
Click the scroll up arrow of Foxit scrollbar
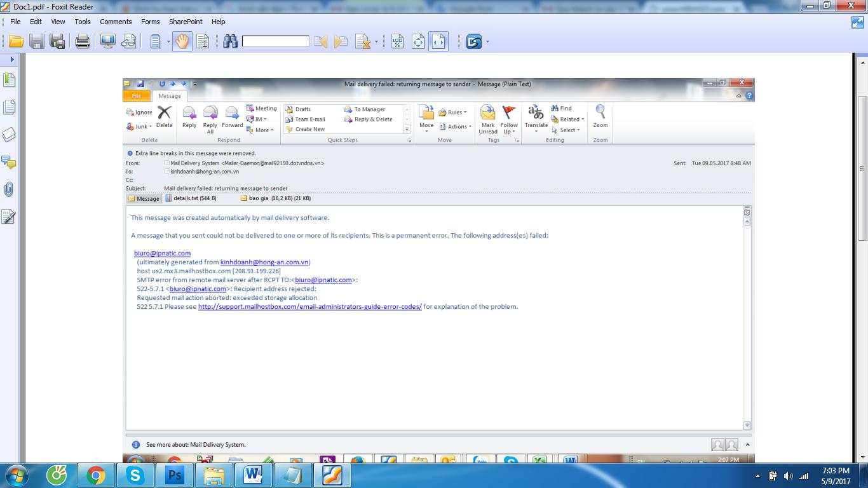863,62
